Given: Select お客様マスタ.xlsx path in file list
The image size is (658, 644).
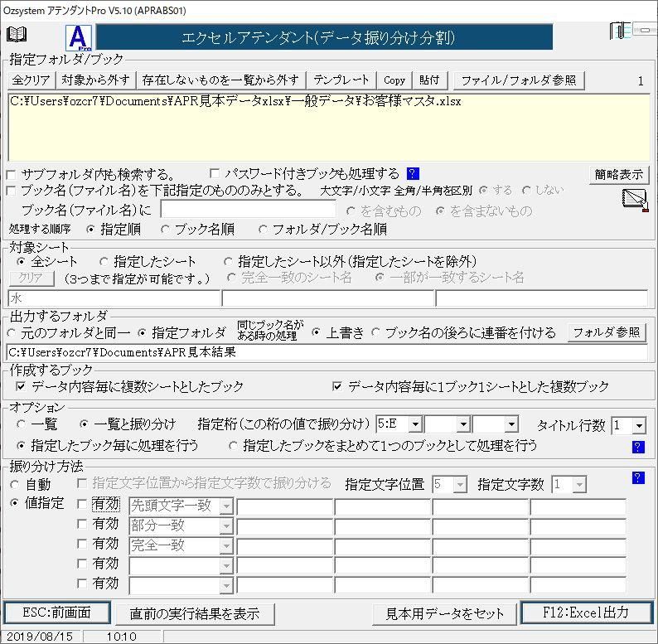Looking at the screenshot, I should click(x=236, y=101).
